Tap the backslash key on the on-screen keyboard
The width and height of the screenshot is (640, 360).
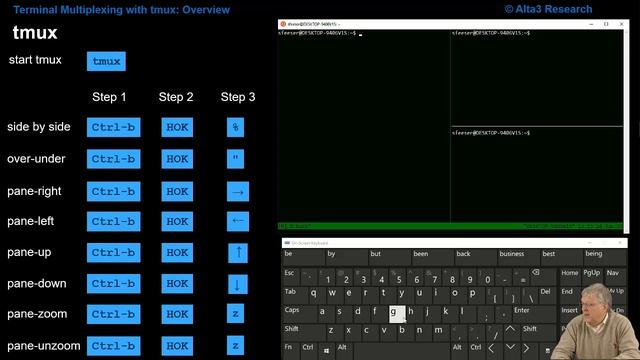tap(530, 295)
